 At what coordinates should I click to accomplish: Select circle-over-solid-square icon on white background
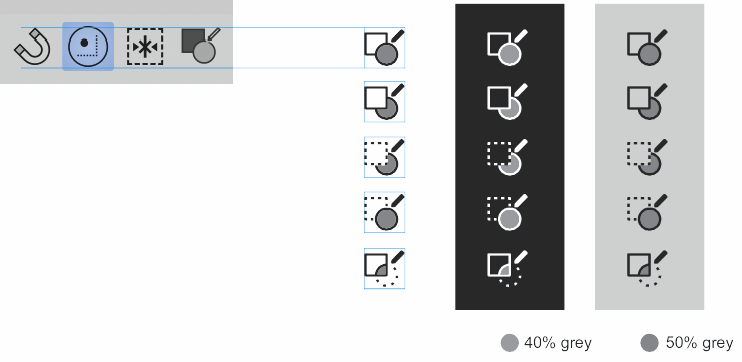(384, 47)
